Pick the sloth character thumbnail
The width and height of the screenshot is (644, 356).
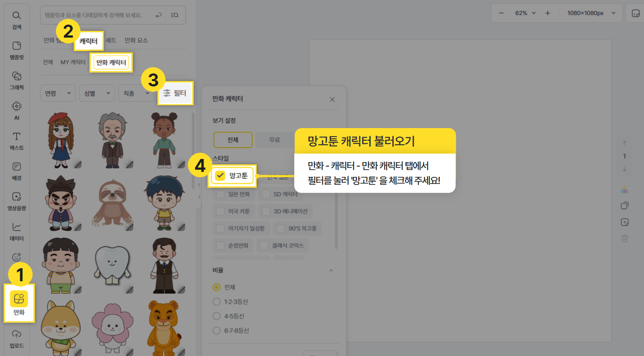tap(112, 203)
